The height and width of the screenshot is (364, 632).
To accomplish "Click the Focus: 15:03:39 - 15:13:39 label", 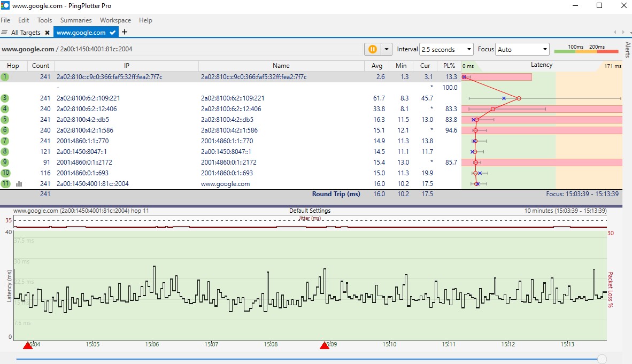I will (582, 194).
